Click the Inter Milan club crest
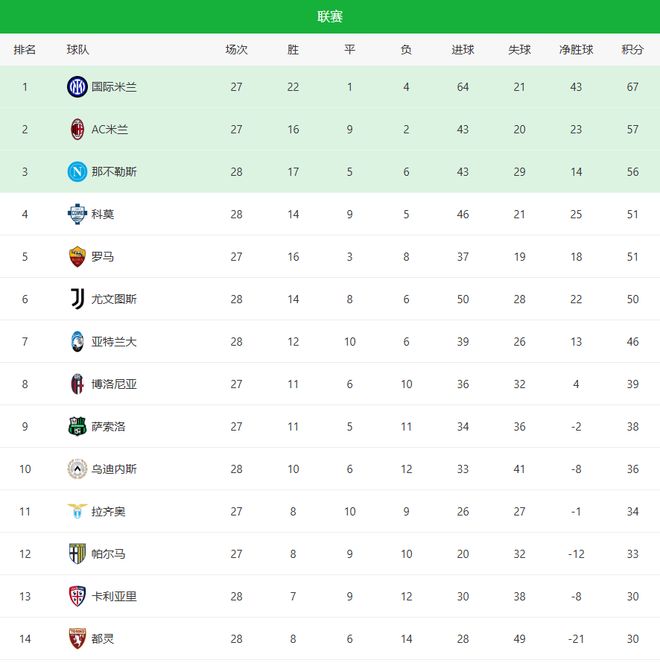The height and width of the screenshot is (663, 660). [77, 87]
